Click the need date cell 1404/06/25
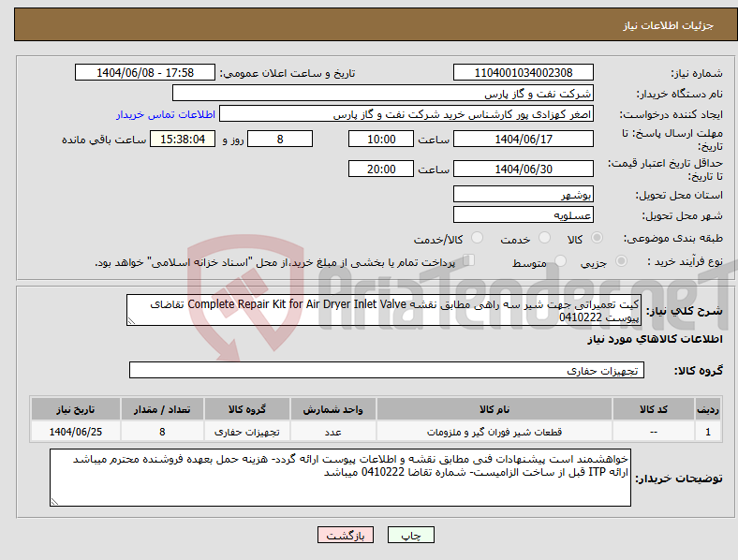 pos(75,432)
